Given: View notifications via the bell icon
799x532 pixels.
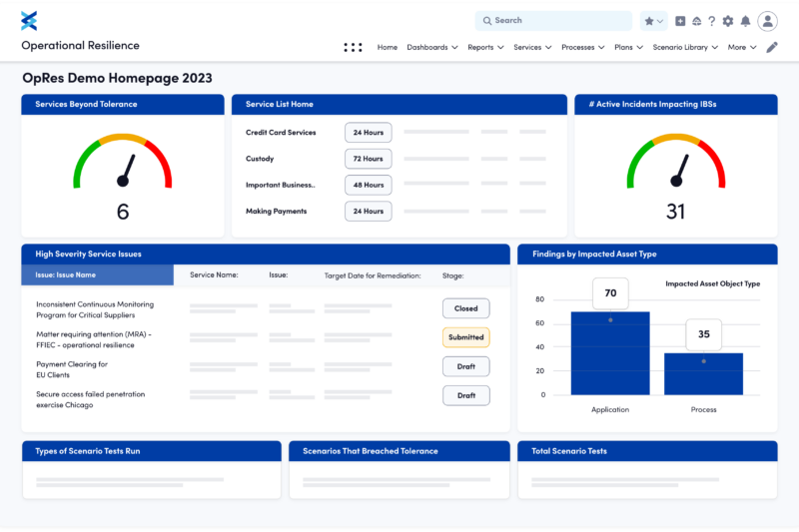Looking at the screenshot, I should [744, 21].
